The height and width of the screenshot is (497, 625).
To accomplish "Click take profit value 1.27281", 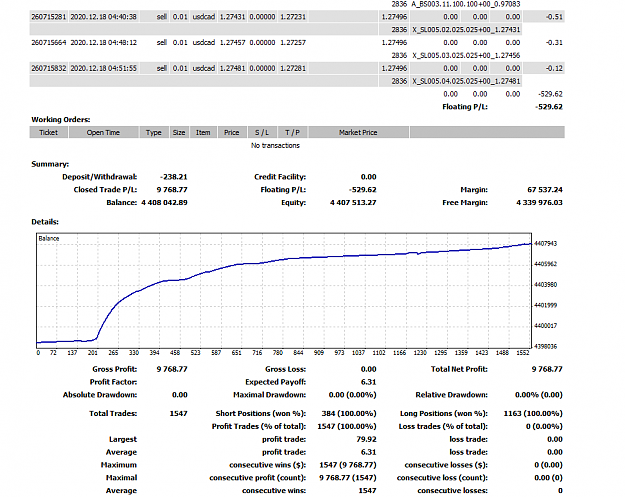I will [x=293, y=68].
